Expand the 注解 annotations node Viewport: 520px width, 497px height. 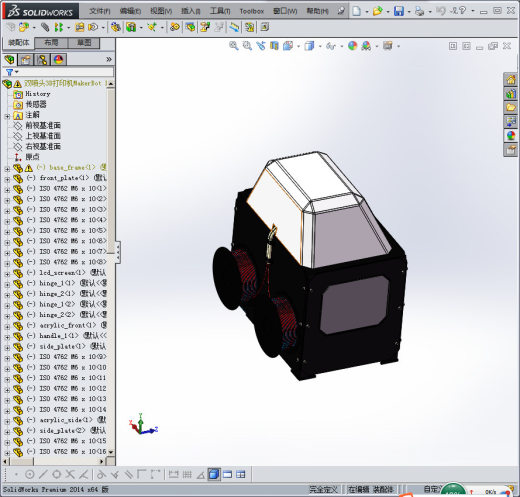click(x=7, y=116)
